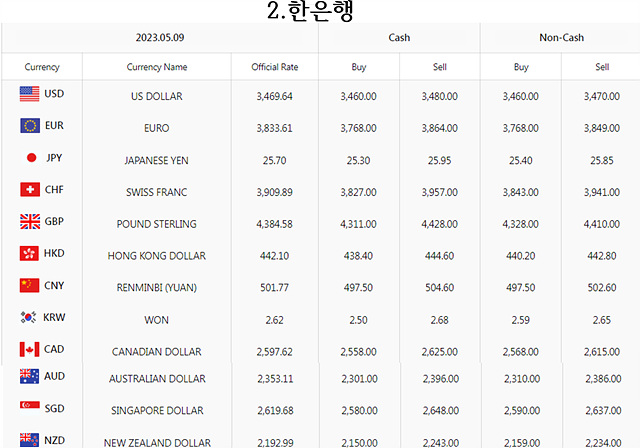The height and width of the screenshot is (448, 640).
Task: Select the Japan flag icon
Action: tap(31, 157)
